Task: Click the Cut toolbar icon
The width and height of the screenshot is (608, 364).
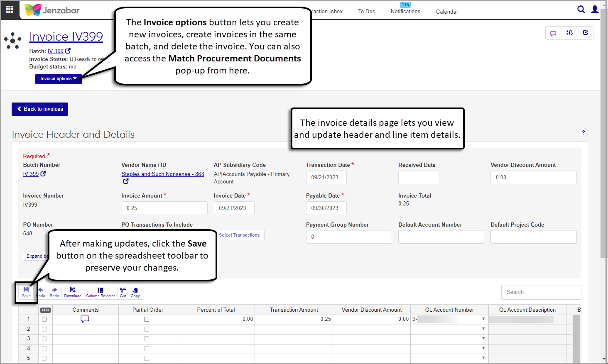Action: coord(123,292)
